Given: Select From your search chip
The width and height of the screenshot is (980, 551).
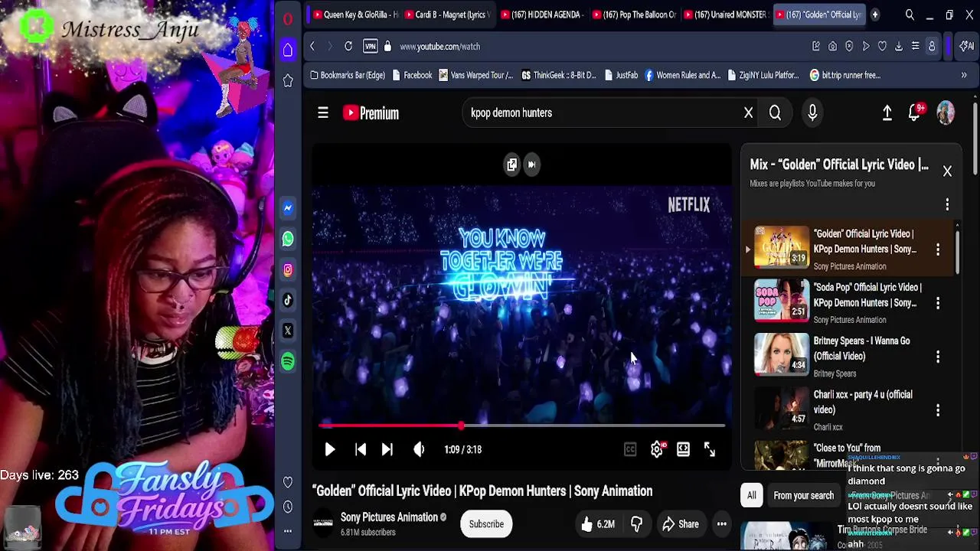Looking at the screenshot, I should (x=803, y=496).
